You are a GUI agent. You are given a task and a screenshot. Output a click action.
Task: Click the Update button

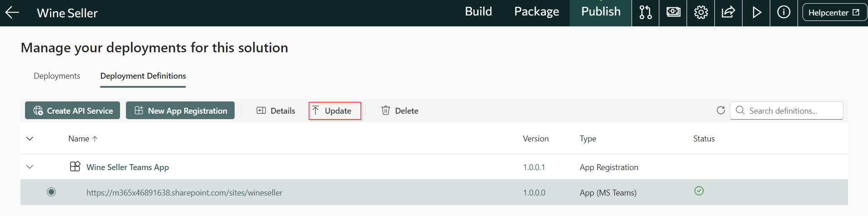click(x=335, y=111)
